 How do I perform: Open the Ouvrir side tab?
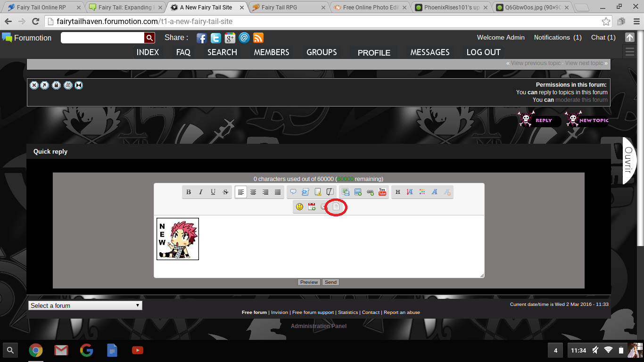[x=629, y=160]
